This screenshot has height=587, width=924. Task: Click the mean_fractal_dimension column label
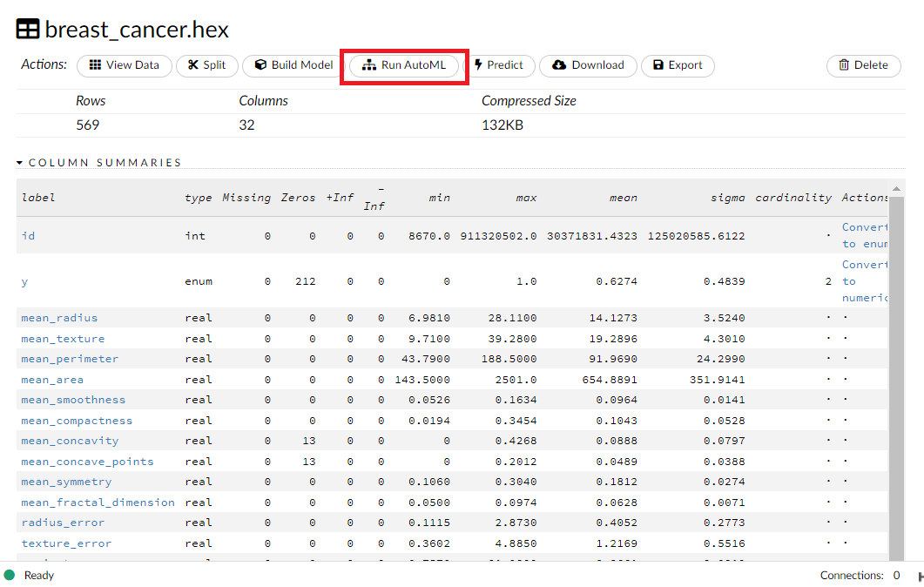(x=98, y=503)
